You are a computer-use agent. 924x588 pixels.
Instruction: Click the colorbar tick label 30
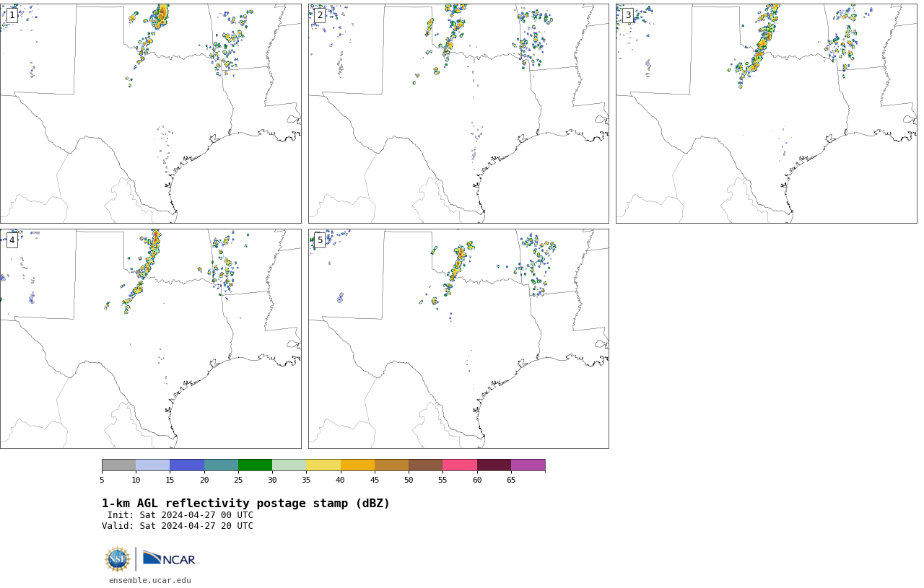pos(272,480)
